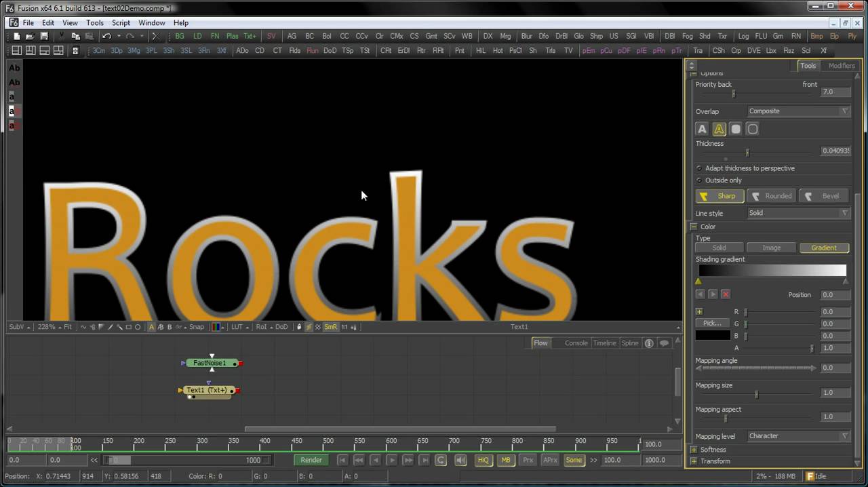Click the Open file folder icon
The image size is (868, 487).
tap(30, 36)
